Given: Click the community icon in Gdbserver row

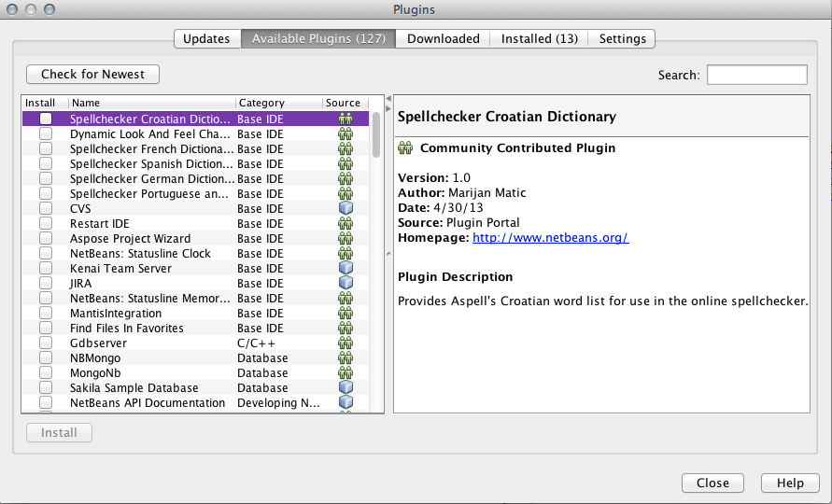Looking at the screenshot, I should (x=345, y=343).
